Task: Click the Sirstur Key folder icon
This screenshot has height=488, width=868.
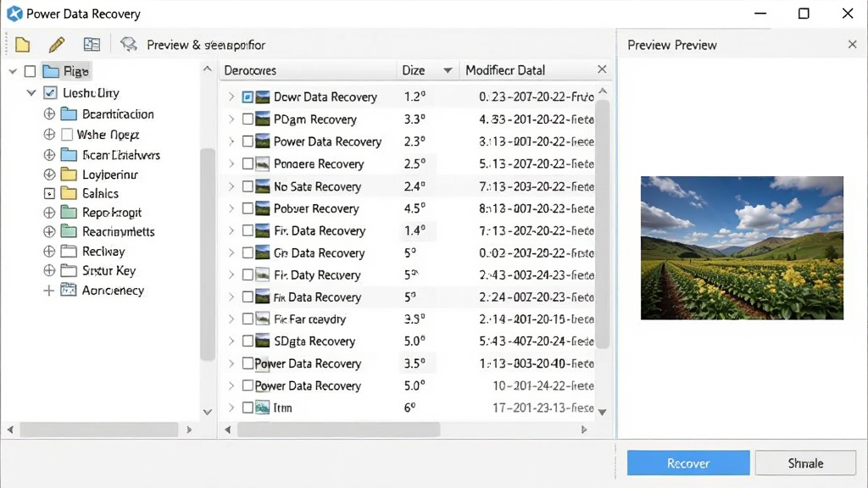Action: (69, 270)
